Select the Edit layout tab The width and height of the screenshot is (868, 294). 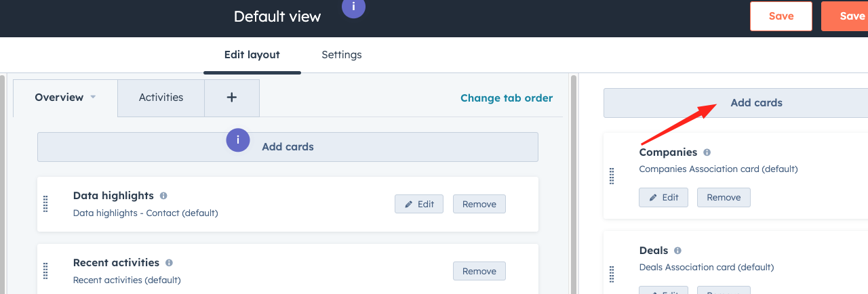[252, 55]
